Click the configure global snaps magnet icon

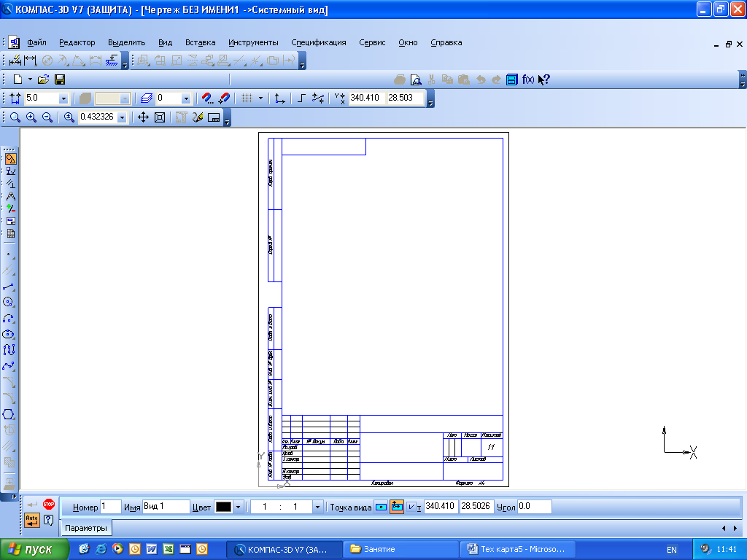click(x=207, y=98)
